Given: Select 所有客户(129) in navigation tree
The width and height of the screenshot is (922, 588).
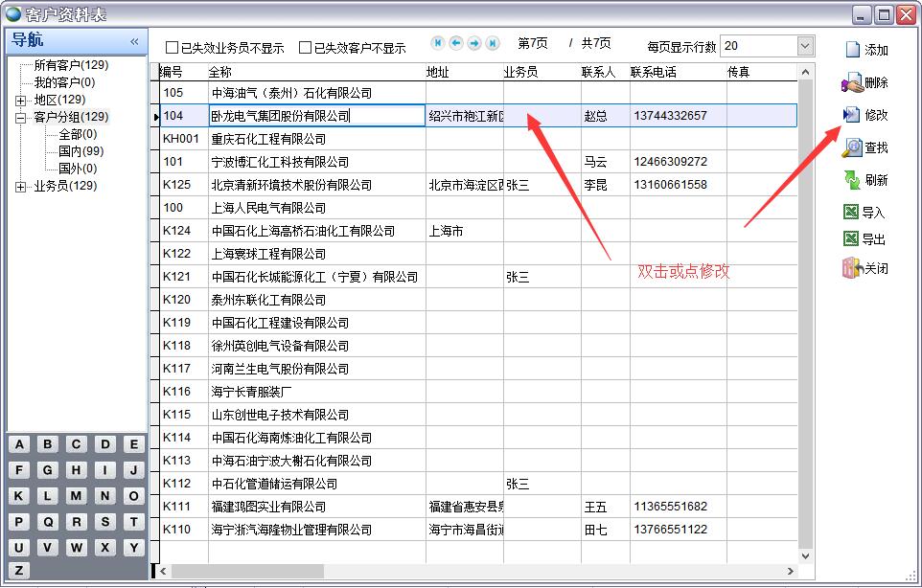Looking at the screenshot, I should point(71,65).
